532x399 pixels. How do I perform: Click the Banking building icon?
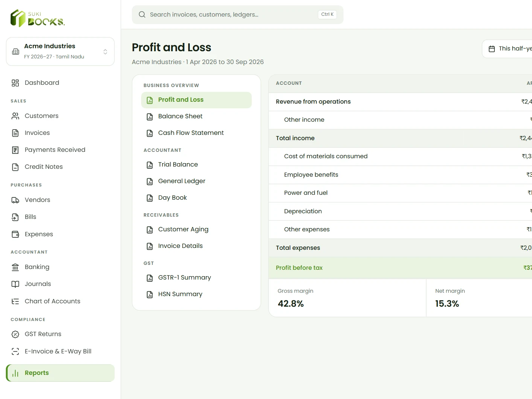click(x=15, y=267)
